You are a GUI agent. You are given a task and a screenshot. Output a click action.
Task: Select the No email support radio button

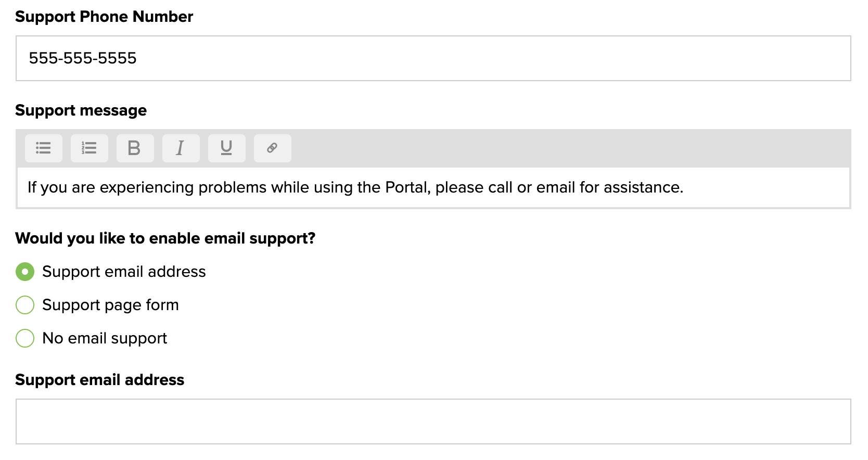[x=25, y=338]
